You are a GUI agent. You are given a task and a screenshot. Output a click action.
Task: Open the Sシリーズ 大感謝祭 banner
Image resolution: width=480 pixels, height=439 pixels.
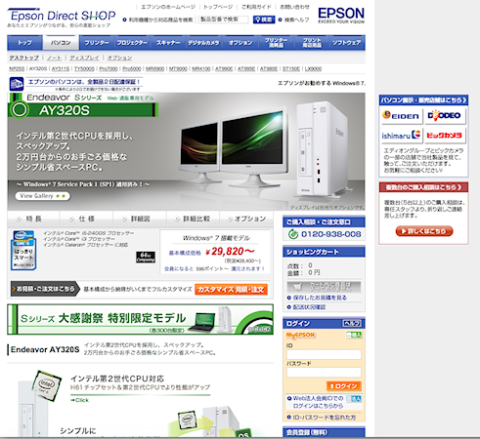140,319
